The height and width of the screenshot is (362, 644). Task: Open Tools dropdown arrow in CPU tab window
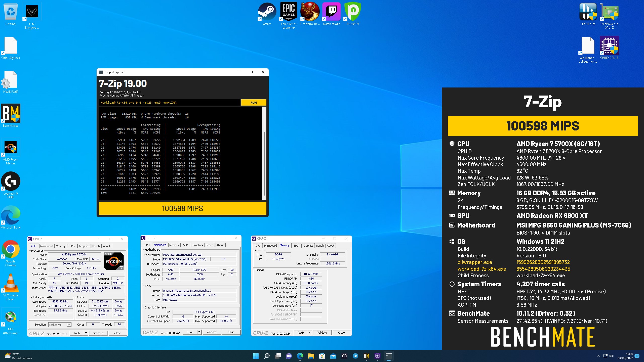pos(86,333)
